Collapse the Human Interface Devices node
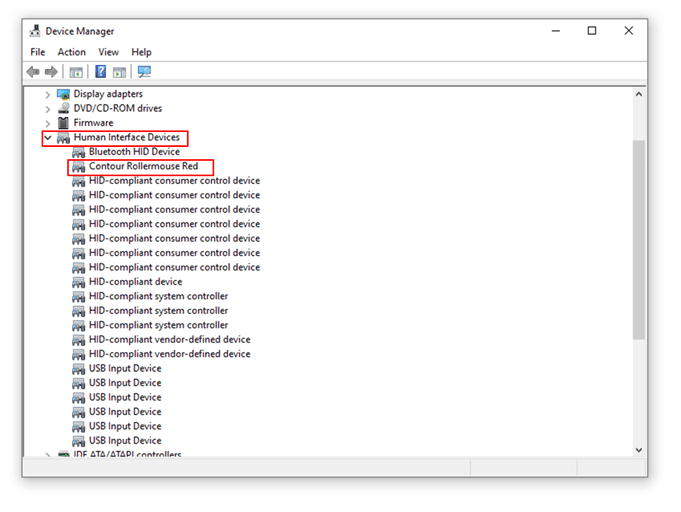 (47, 138)
